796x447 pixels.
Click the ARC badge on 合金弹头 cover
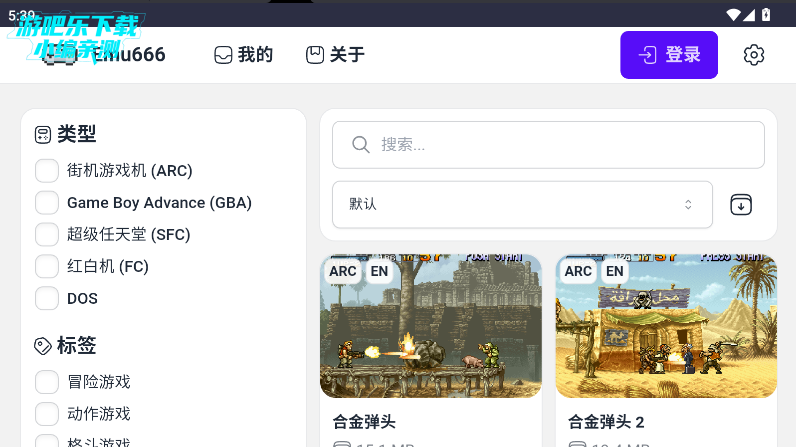(343, 271)
